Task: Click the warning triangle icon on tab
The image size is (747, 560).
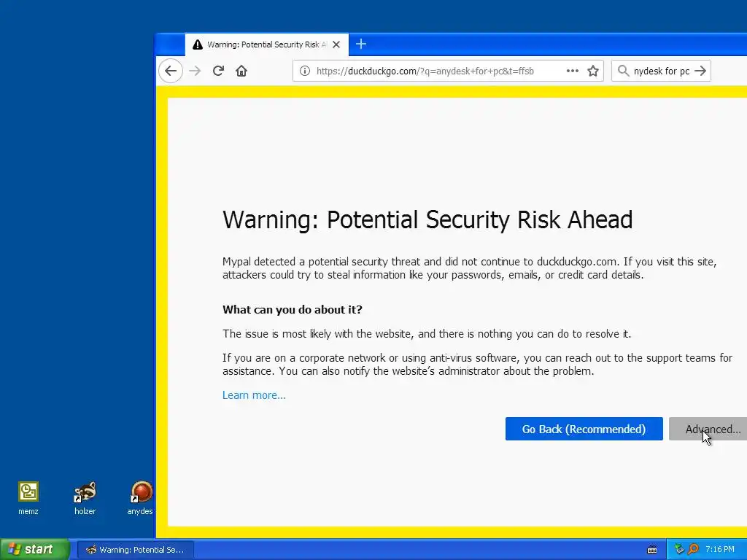Action: [197, 44]
